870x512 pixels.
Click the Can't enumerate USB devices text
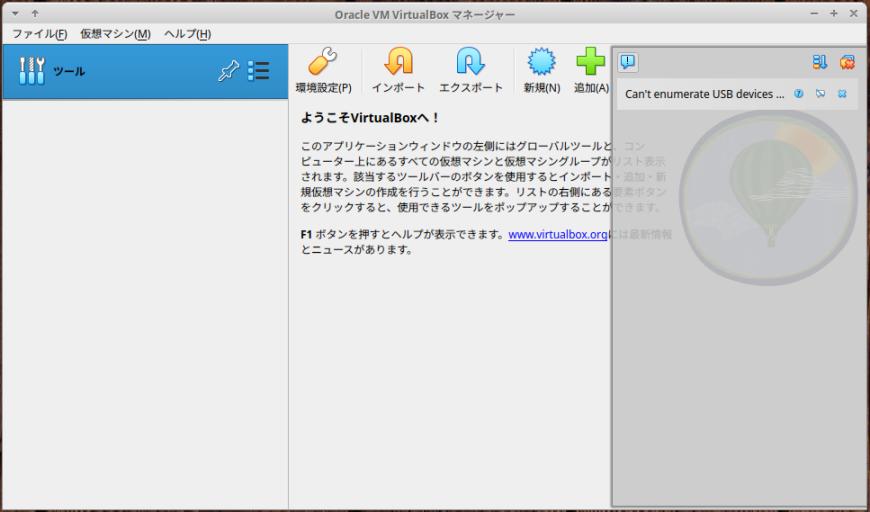tap(705, 94)
